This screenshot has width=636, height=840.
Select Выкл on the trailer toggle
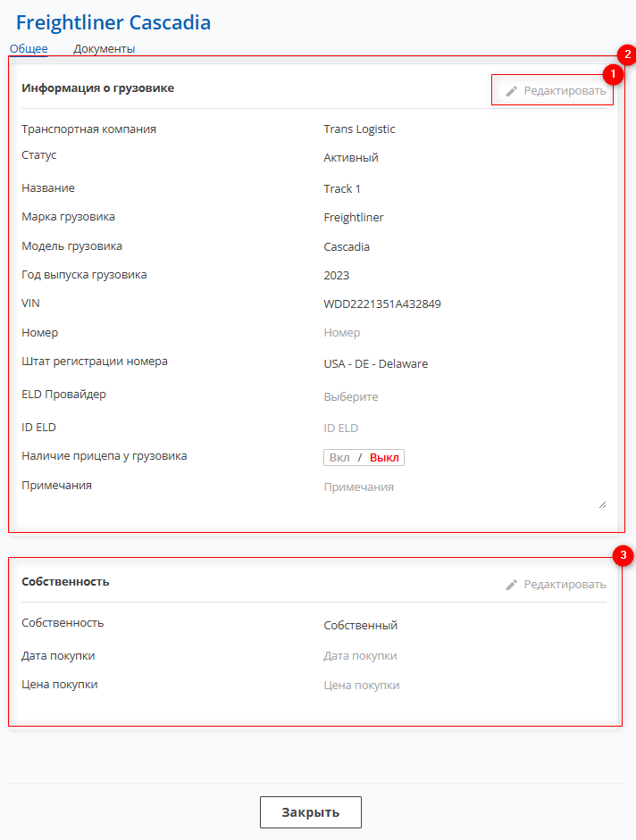(384, 458)
